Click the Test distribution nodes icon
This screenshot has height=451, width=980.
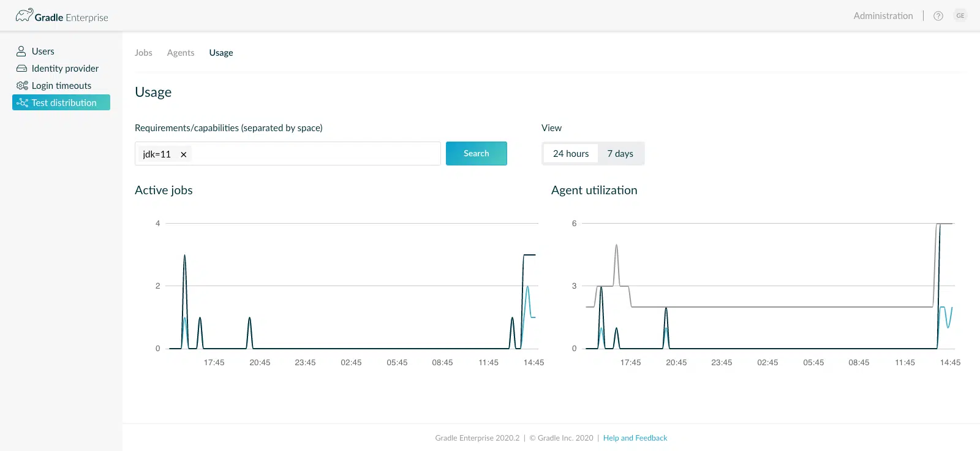tap(22, 102)
